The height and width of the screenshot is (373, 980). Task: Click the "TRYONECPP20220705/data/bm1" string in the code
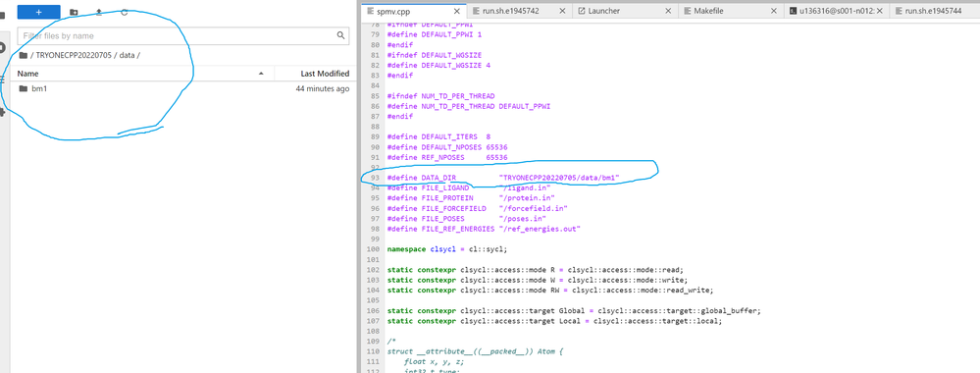click(x=559, y=178)
